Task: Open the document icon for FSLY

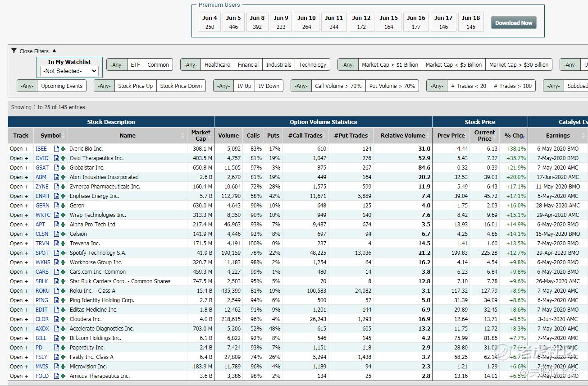Action: coord(57,357)
